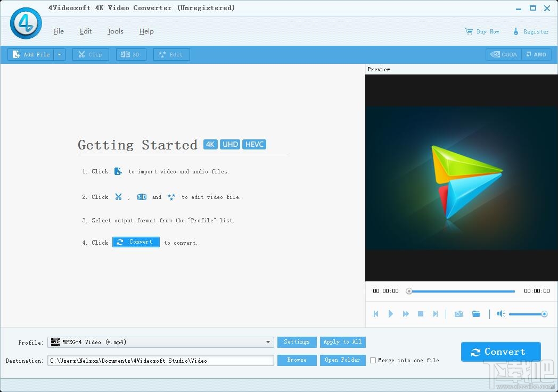The image size is (558, 392).
Task: Maximize the converter window
Action: pyautogui.click(x=533, y=8)
